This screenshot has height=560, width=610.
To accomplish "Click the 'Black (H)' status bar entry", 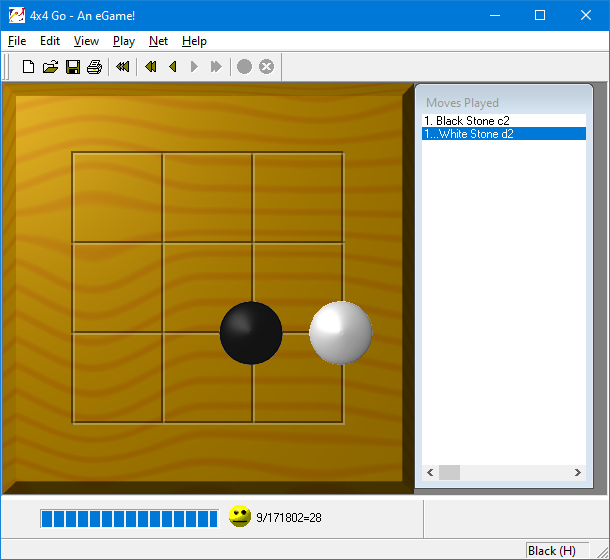I will pyautogui.click(x=557, y=551).
